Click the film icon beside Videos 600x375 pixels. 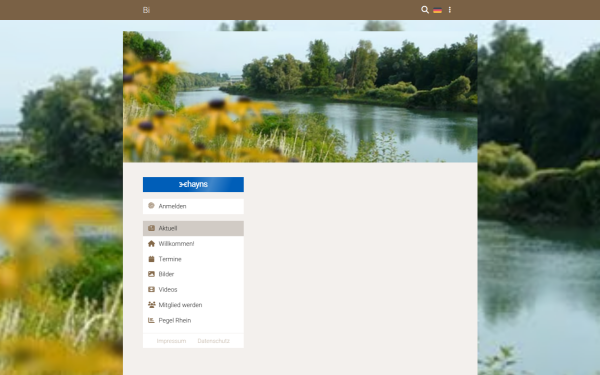click(151, 289)
